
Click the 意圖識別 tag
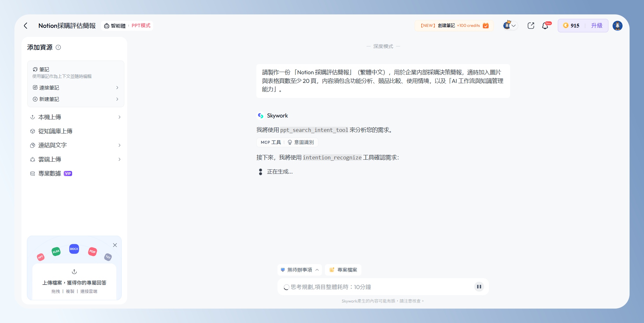click(x=301, y=142)
